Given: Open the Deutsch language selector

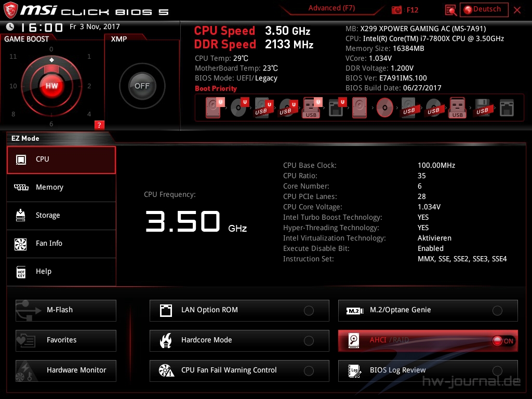Looking at the screenshot, I should coord(484,9).
